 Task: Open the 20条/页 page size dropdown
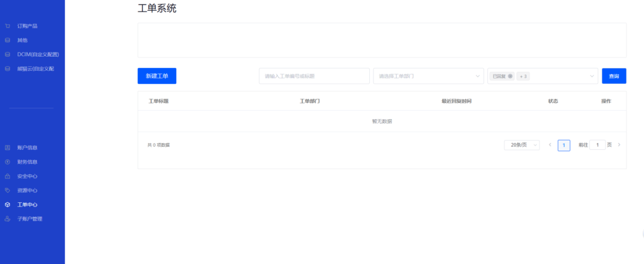click(521, 145)
